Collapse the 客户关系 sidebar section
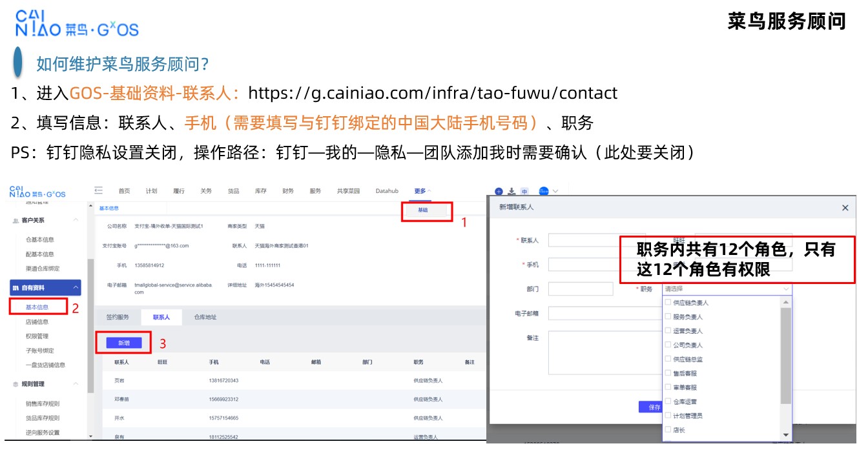Screen dimensions: 868x457 (76, 221)
